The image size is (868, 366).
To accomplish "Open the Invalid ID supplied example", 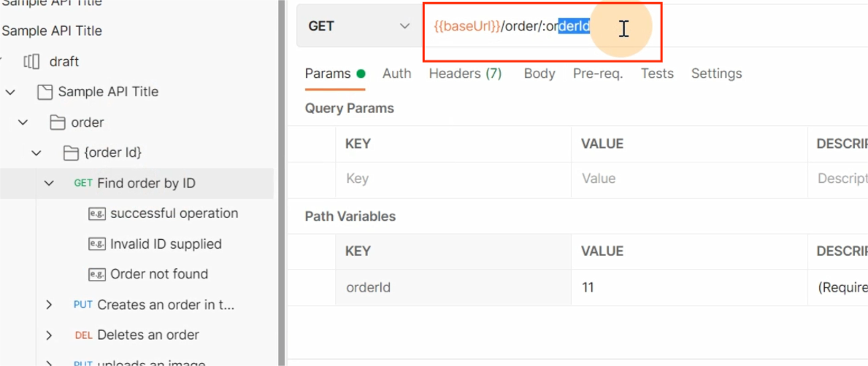I will [x=166, y=244].
